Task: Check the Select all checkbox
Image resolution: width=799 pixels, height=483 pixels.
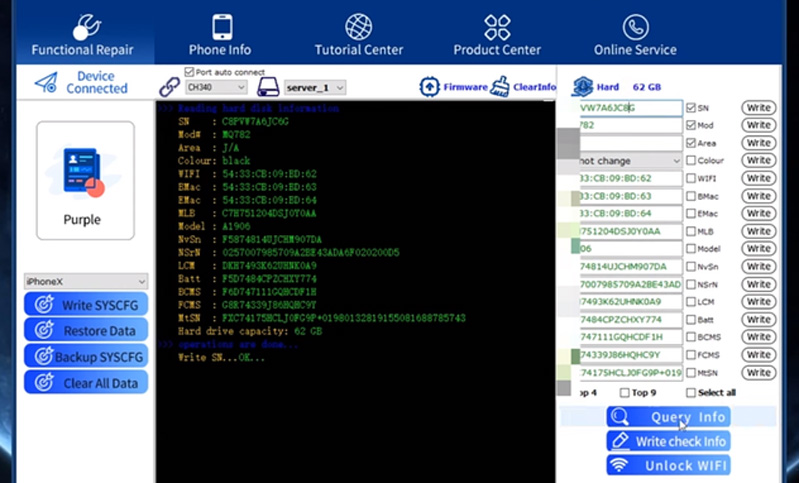Action: pyautogui.click(x=691, y=392)
